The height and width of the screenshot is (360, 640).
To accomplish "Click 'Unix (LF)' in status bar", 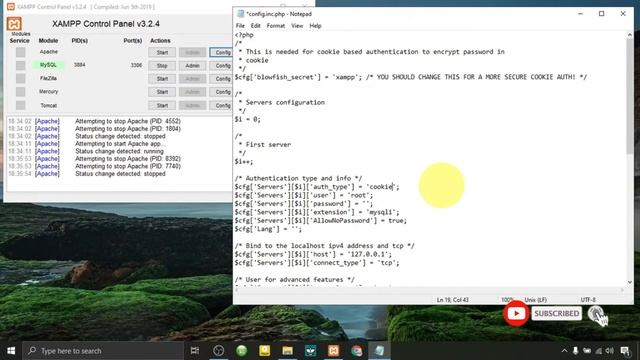I will [x=536, y=300].
